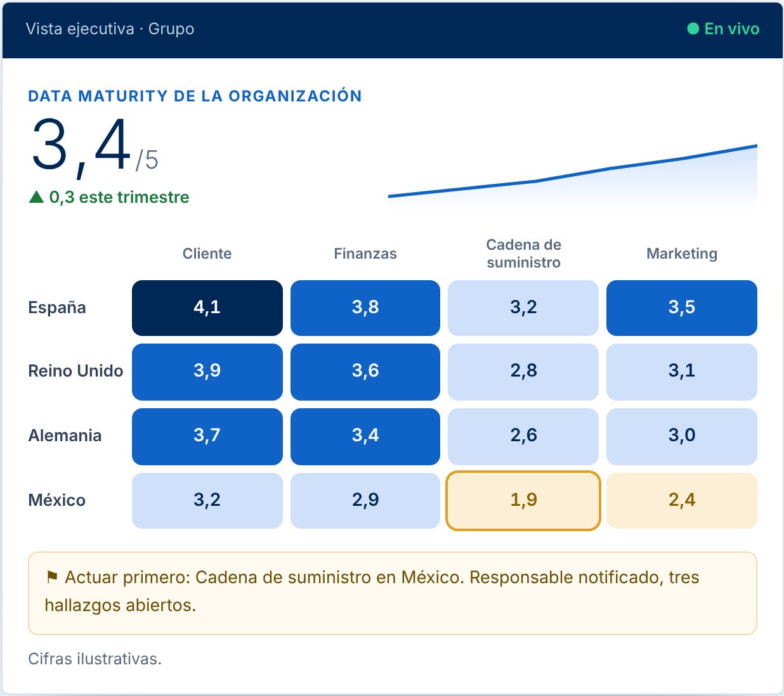
Task: Click the DATA MATURITY DE LA ORGANIZACIÓN heading
Action: tap(195, 96)
